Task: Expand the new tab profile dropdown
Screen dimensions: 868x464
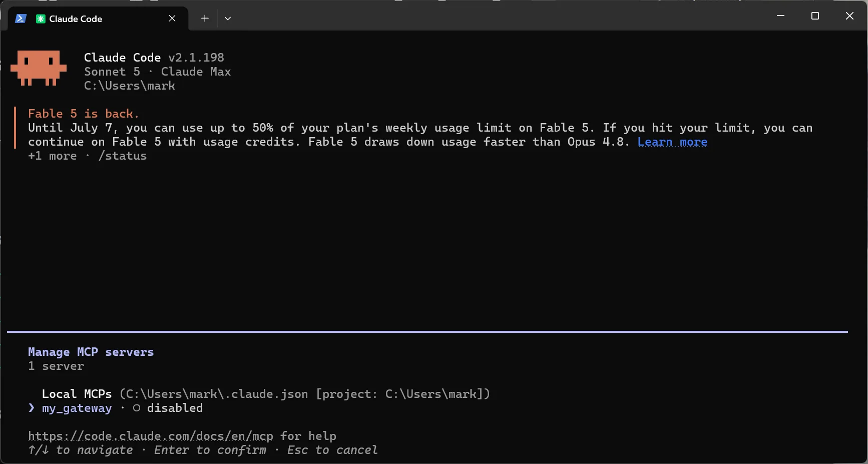Action: pos(228,19)
